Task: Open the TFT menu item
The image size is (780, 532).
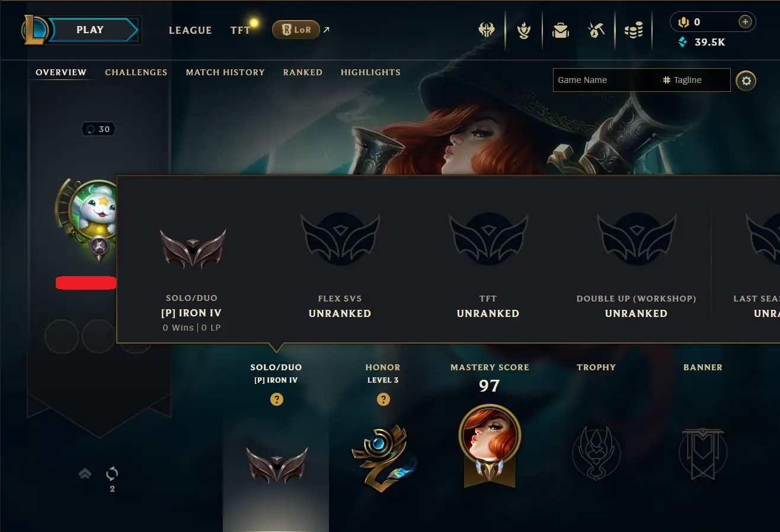Action: (x=241, y=30)
